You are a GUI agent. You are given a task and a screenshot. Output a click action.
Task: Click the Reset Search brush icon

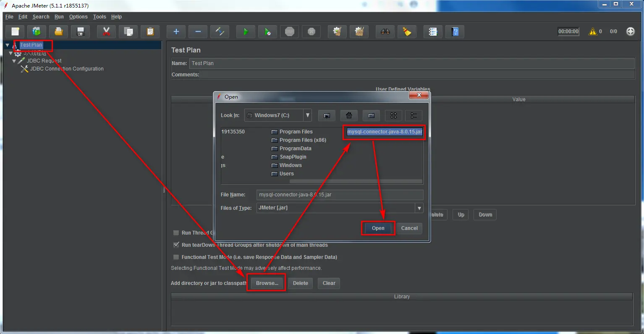click(x=407, y=31)
